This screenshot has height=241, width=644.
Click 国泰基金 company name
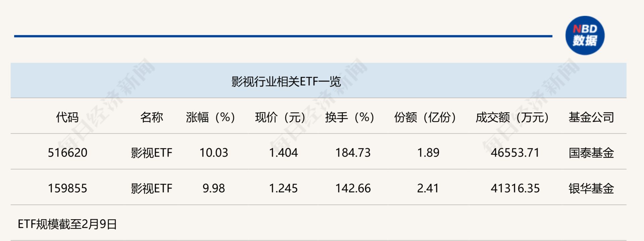591,153
